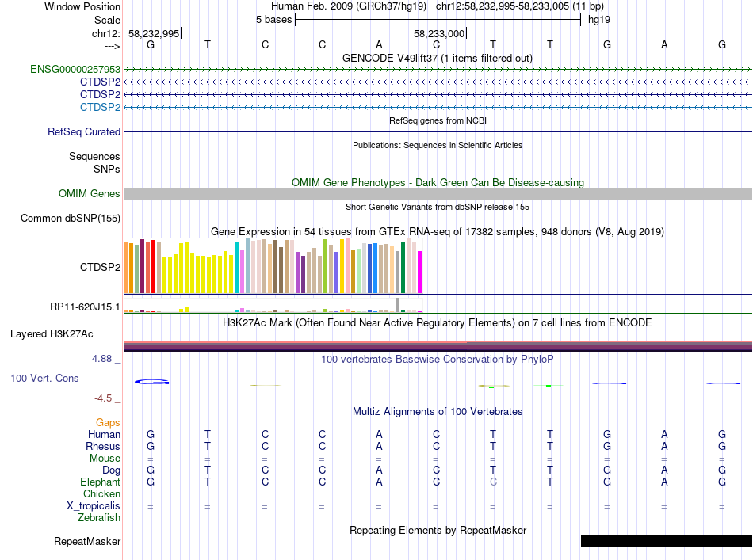Image resolution: width=753 pixels, height=560 pixels.
Task: Open the RefSeq Curated track label
Action: click(83, 131)
